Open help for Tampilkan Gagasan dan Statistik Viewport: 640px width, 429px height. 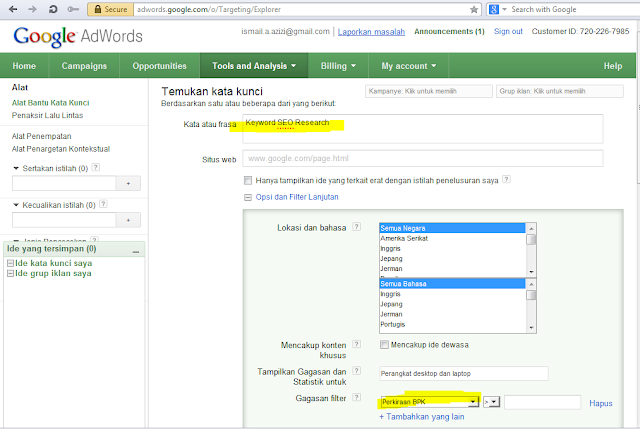[356, 371]
